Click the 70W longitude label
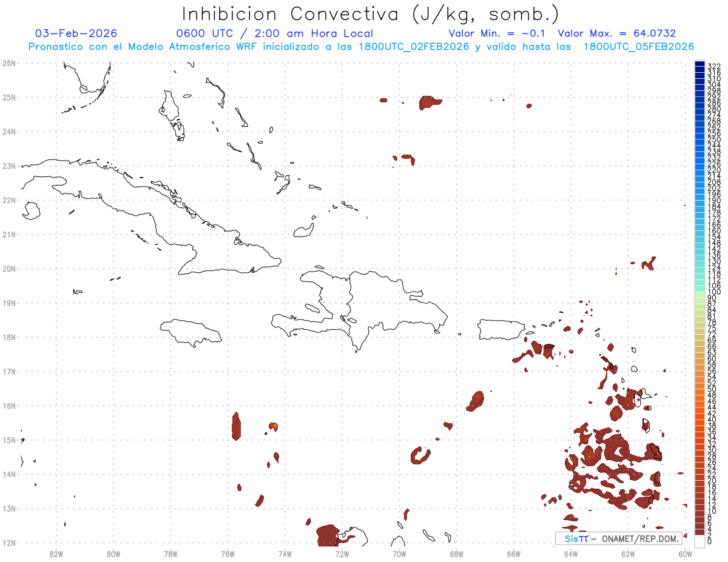 (x=399, y=554)
